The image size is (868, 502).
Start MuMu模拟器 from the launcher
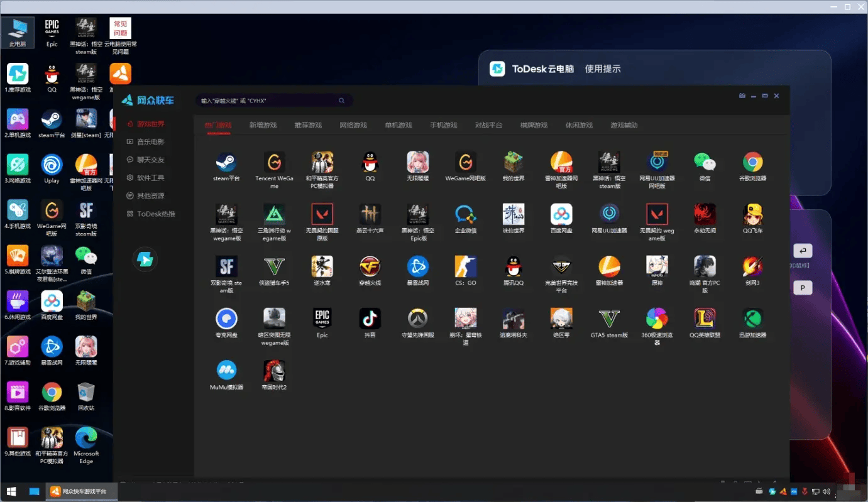[x=226, y=371]
